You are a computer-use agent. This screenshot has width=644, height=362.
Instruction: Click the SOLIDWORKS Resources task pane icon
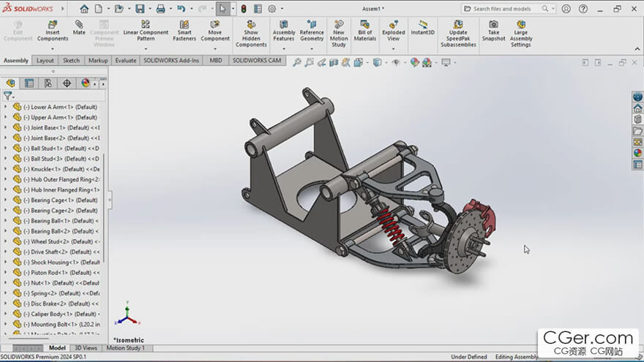pos(637,108)
